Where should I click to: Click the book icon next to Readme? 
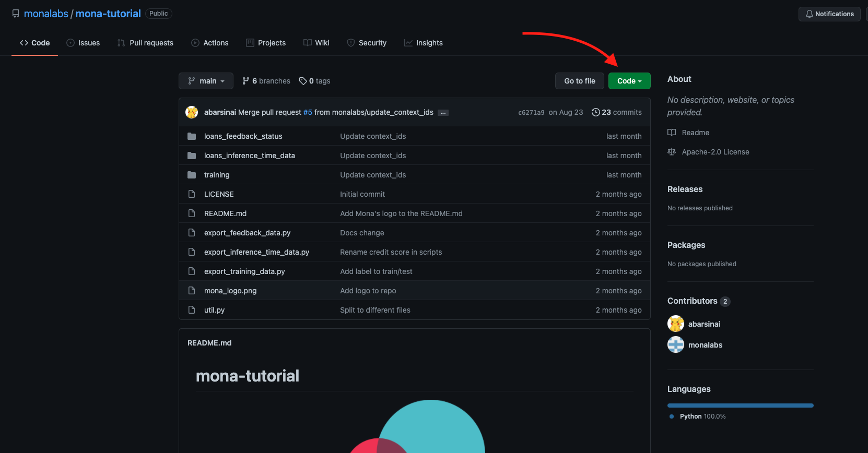pos(672,133)
